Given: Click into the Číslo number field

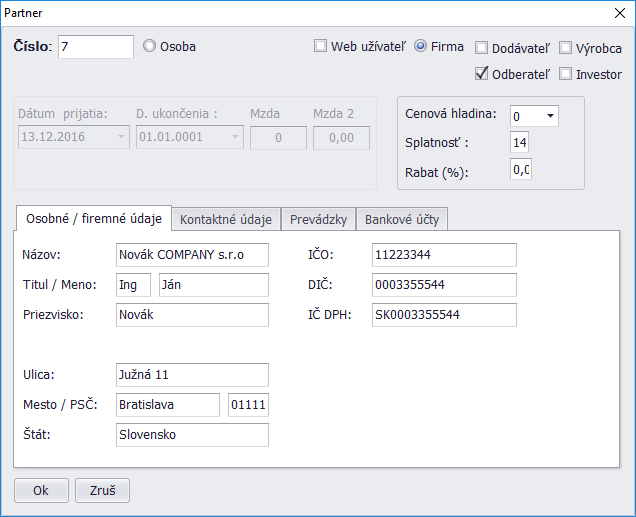Looking at the screenshot, I should click(x=96, y=47).
